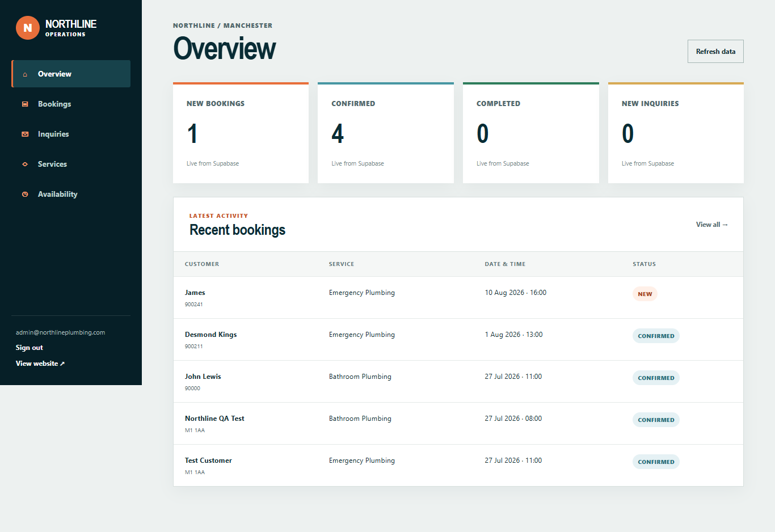Open the Inquiries section
The height and width of the screenshot is (532, 775).
pyautogui.click(x=71, y=134)
